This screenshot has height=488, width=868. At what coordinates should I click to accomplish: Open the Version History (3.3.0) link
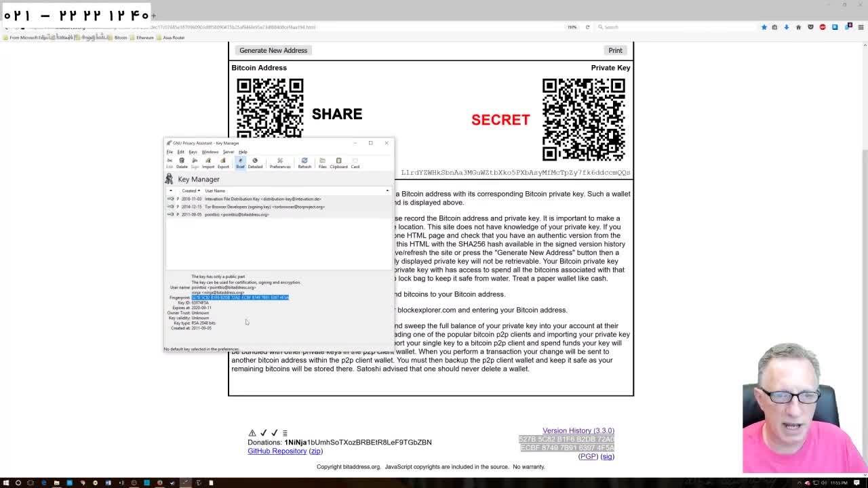(x=578, y=430)
